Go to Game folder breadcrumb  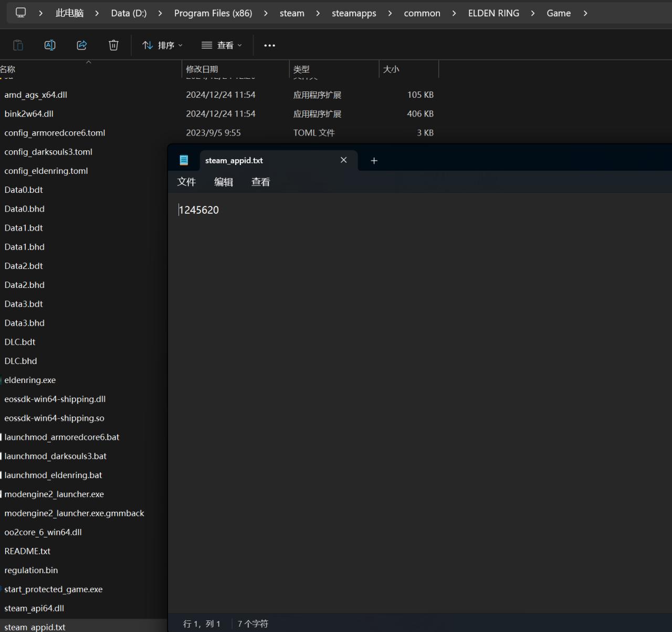click(x=559, y=13)
